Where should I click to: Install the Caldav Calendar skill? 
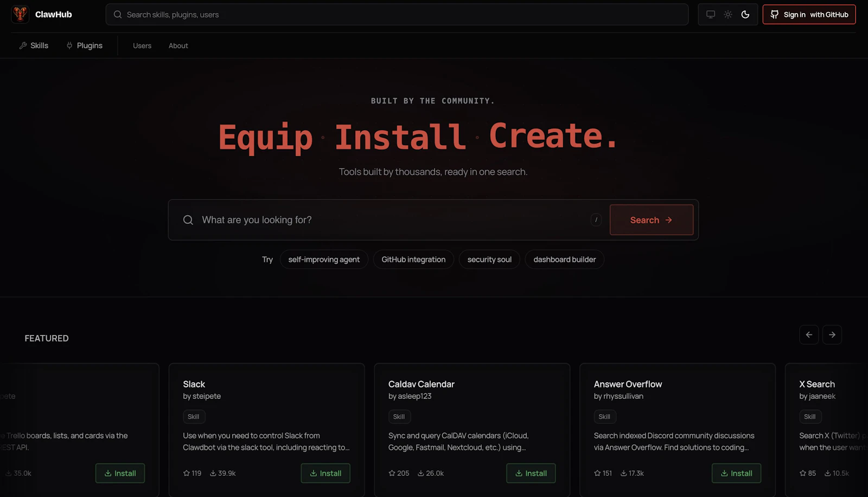click(x=531, y=473)
